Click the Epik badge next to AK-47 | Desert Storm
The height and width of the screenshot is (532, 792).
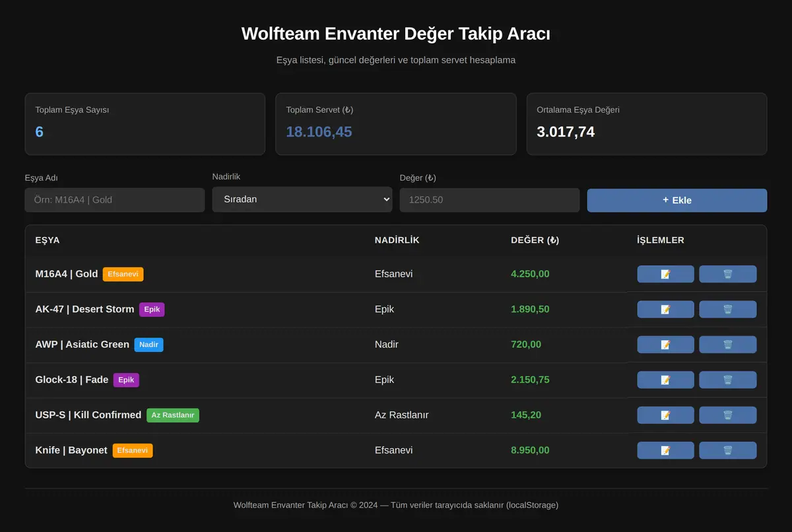[152, 309]
